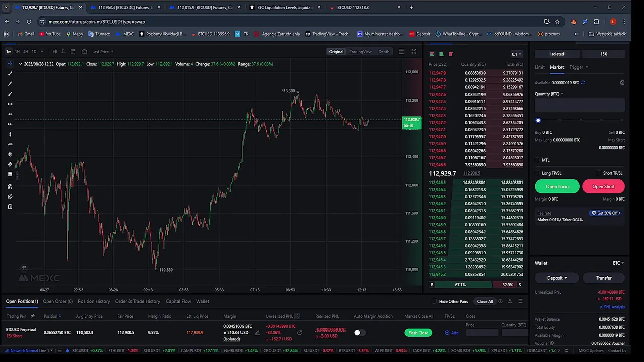This screenshot has width=644, height=362.
Task: Open the Last Price dropdown
Action: [x=102, y=52]
